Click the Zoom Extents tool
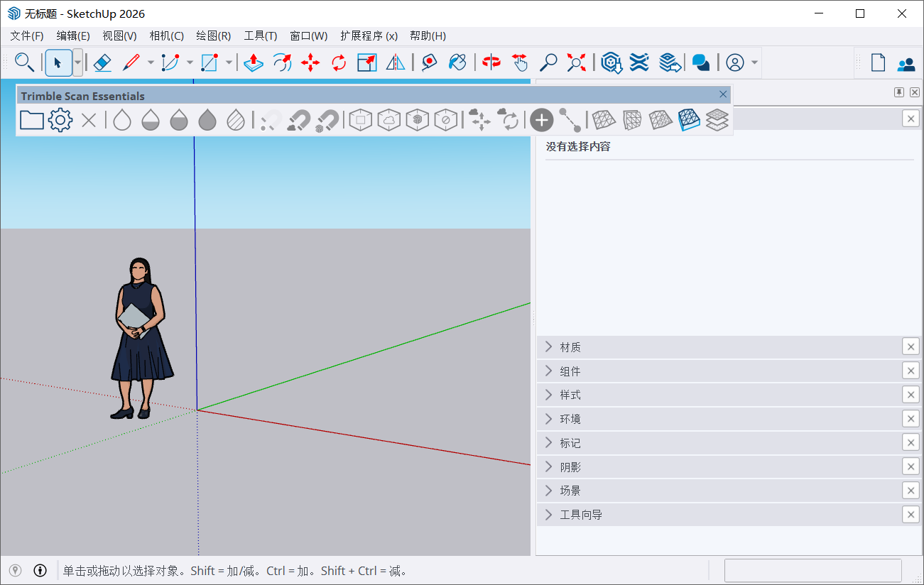 coord(577,62)
